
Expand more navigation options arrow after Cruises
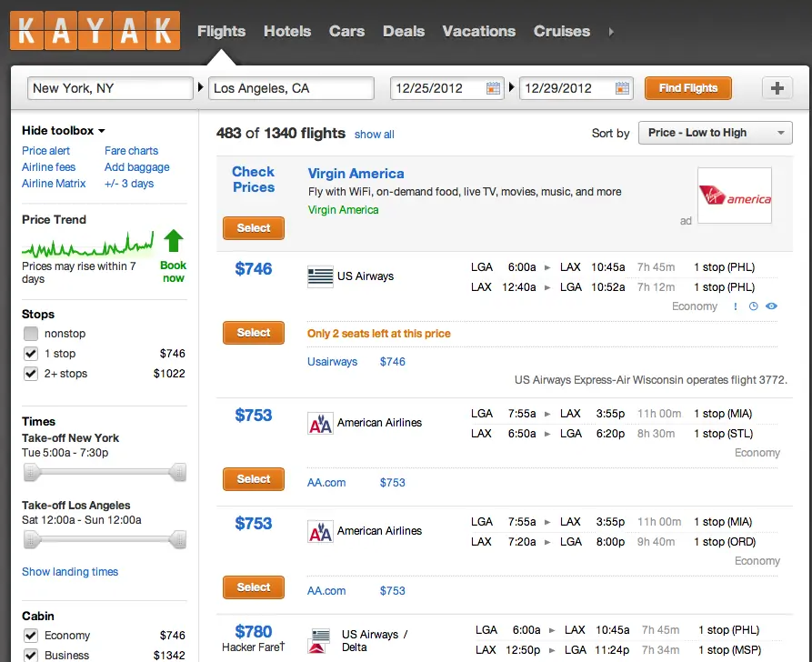pyautogui.click(x=611, y=32)
